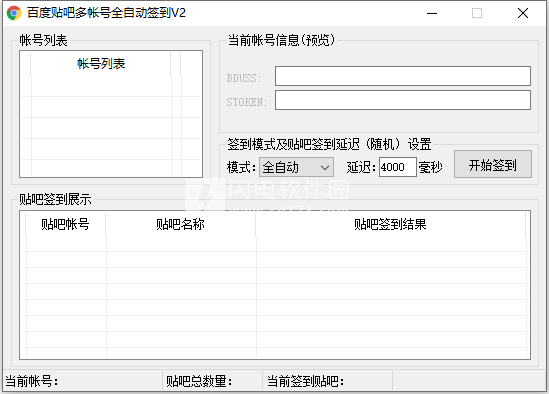Click the 模式 label

pyautogui.click(x=241, y=167)
